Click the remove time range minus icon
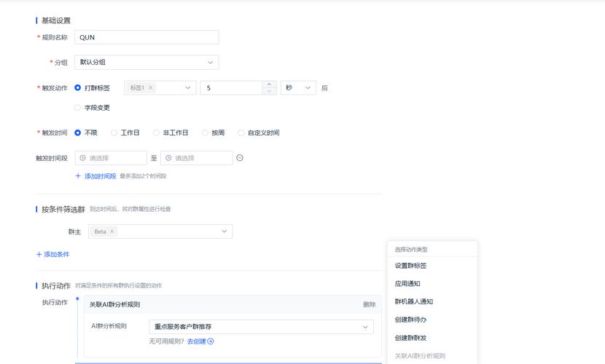 coord(240,158)
